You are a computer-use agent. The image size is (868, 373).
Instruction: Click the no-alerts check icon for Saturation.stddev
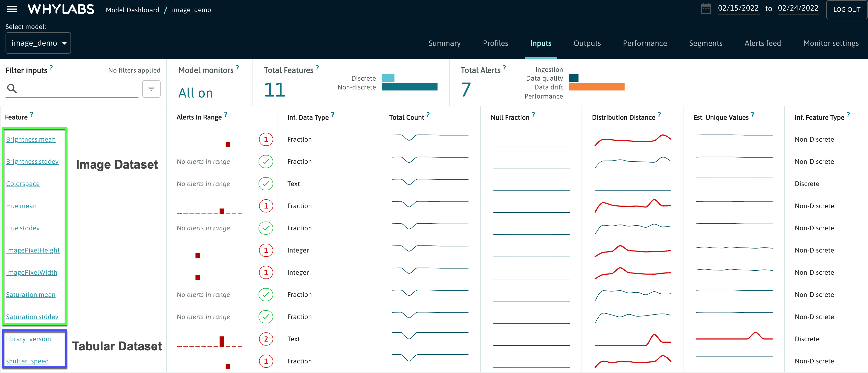(266, 317)
